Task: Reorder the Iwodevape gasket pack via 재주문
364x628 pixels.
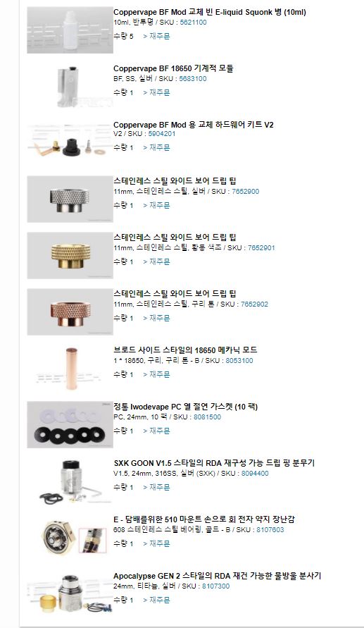Action: [156, 431]
